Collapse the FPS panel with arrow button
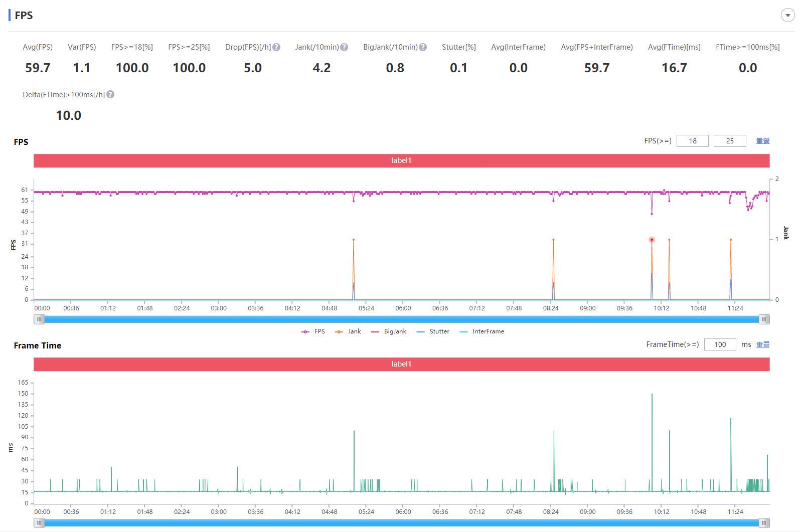Image resolution: width=800 pixels, height=532 pixels. pos(787,16)
